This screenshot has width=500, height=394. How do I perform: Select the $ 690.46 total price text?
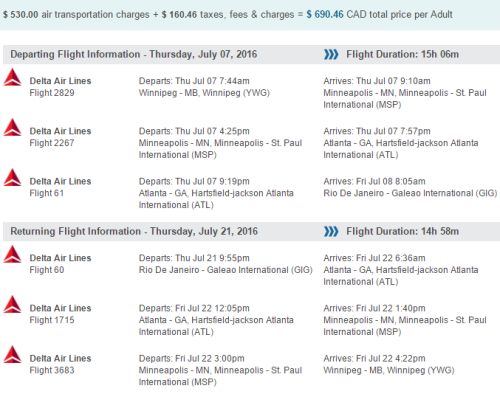coord(325,15)
